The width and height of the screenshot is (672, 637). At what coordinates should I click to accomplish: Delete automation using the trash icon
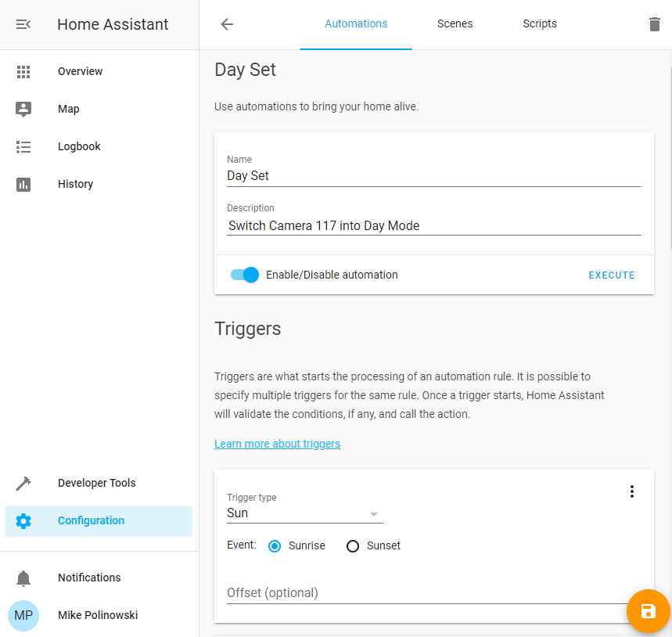click(655, 23)
